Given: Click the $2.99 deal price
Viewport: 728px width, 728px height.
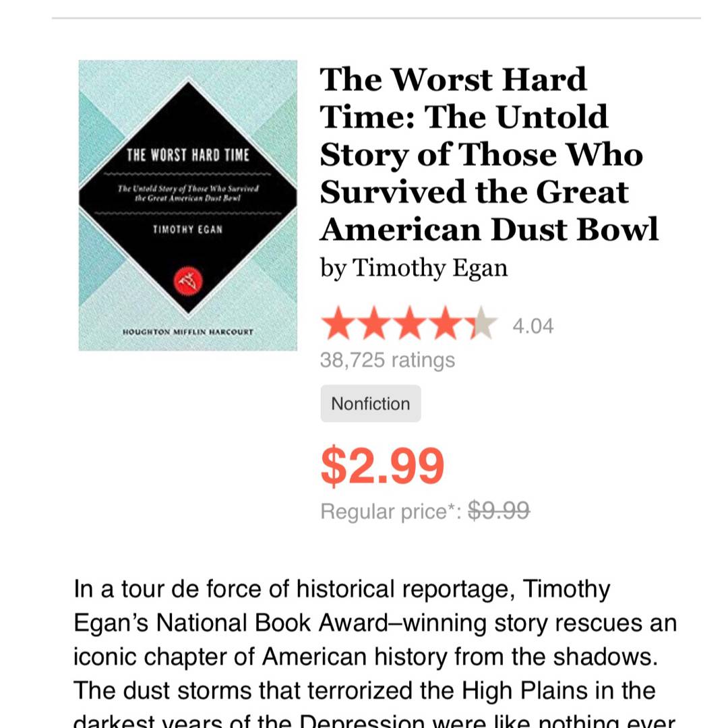Looking at the screenshot, I should click(x=382, y=466).
